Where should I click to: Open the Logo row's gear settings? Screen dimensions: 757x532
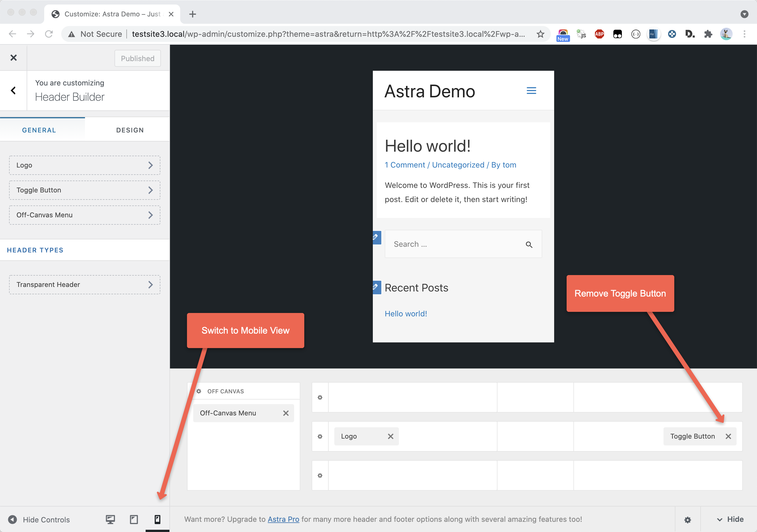point(320,436)
